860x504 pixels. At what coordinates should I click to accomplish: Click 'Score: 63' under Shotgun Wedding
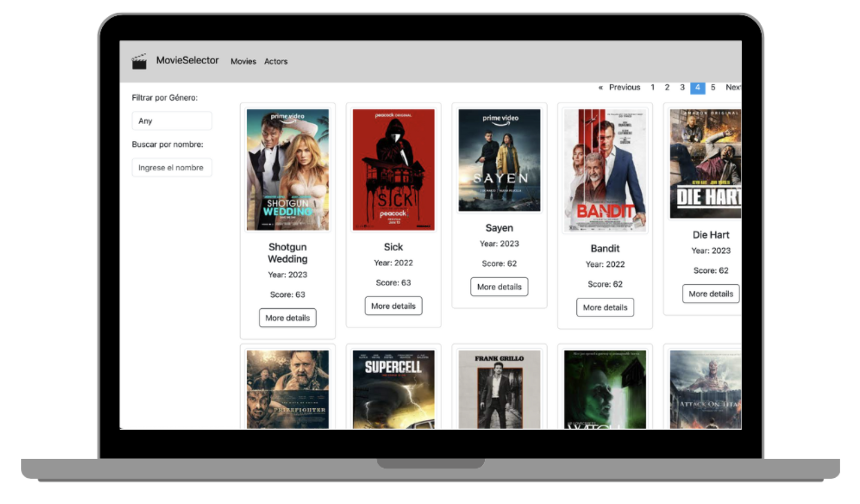[x=288, y=295]
